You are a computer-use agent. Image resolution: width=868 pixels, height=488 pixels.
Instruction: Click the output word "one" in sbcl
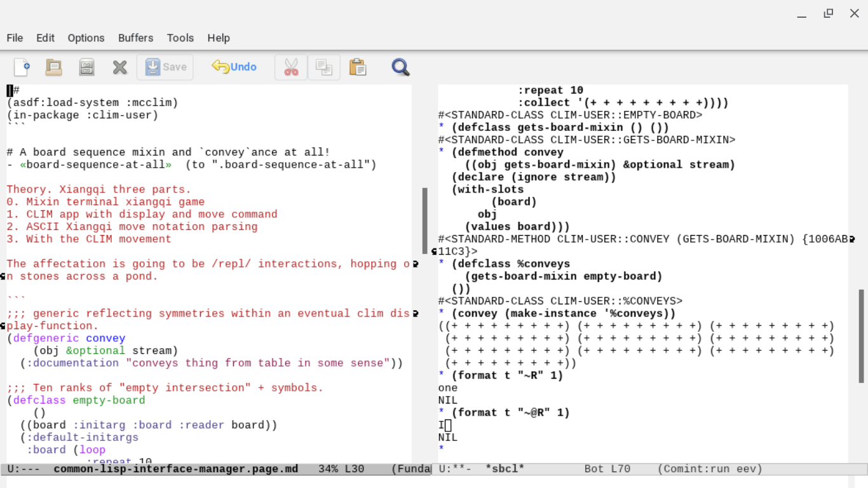pyautogui.click(x=447, y=388)
